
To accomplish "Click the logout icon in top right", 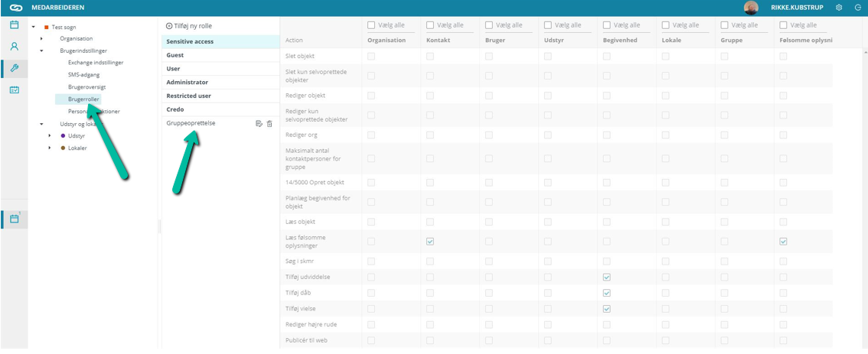I will click(858, 8).
